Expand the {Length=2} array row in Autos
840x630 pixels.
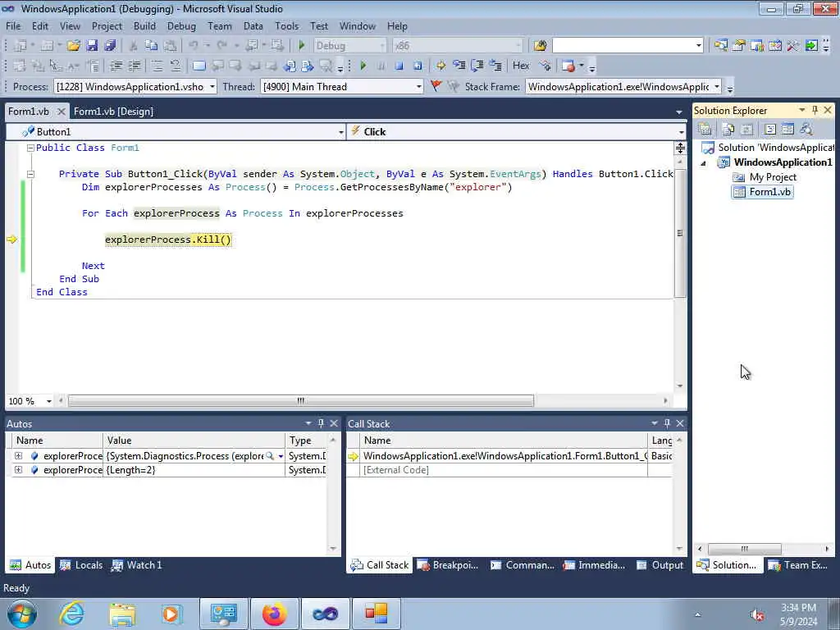pos(18,470)
